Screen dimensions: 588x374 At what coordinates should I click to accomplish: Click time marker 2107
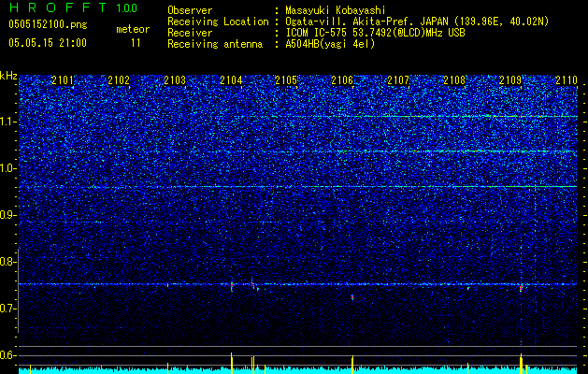tap(398, 79)
